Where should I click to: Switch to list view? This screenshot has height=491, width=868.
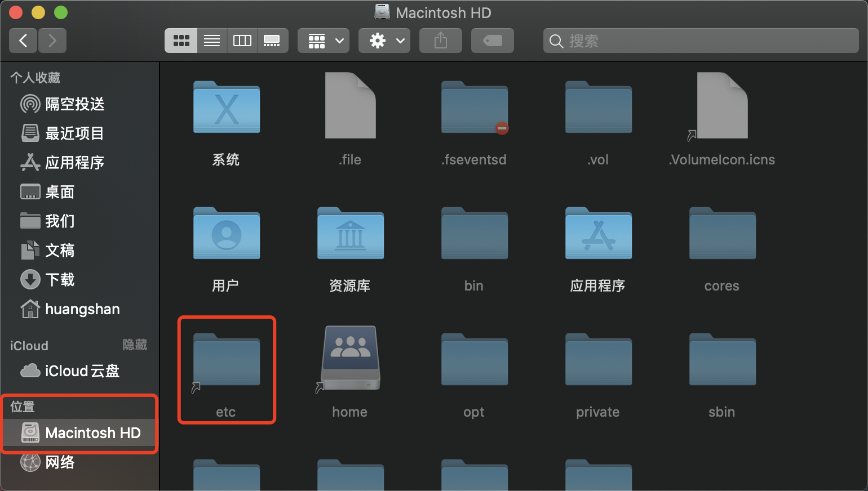tap(212, 41)
